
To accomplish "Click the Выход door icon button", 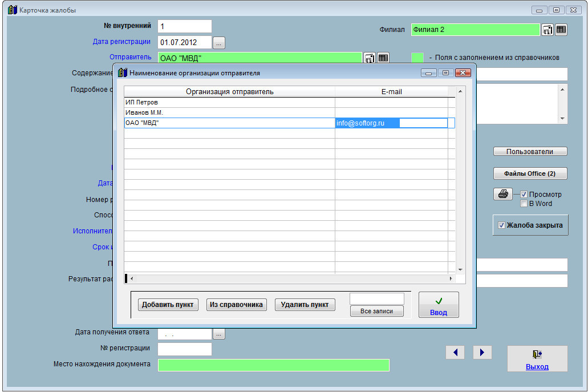I will 537,354.
